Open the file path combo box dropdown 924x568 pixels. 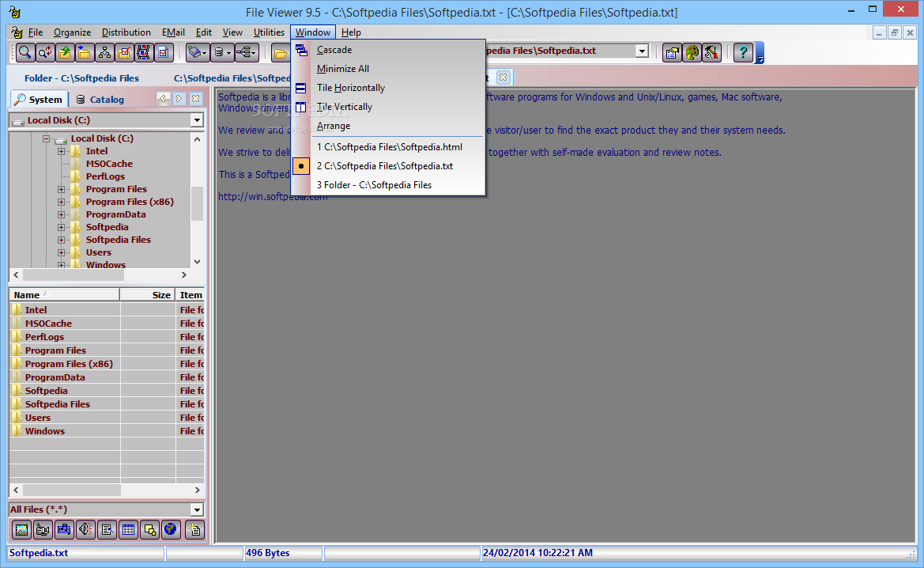coord(643,51)
